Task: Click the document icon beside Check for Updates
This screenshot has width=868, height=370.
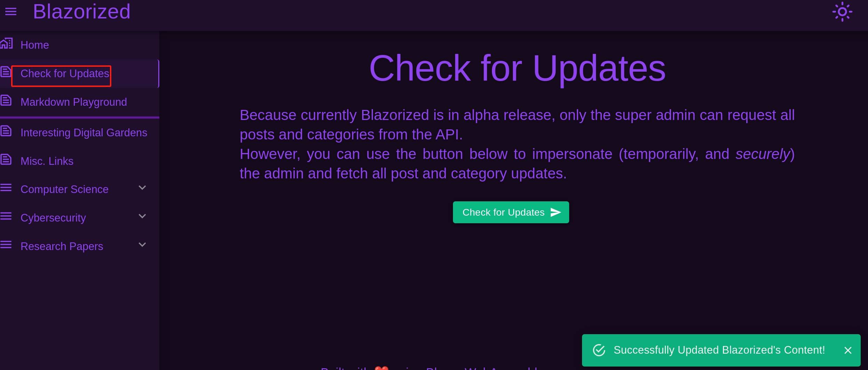Action: pos(6,72)
